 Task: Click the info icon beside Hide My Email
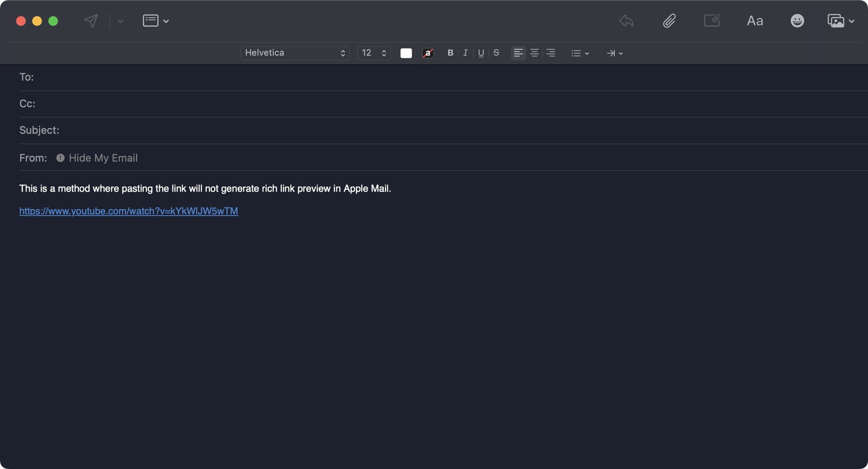[60, 158]
